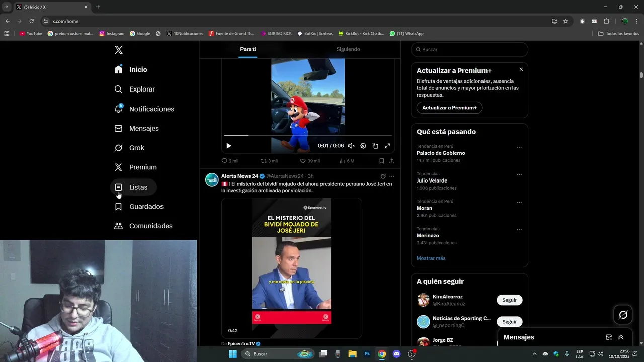Unmute the Mario video
This screenshot has width=644, height=362.
click(351, 146)
